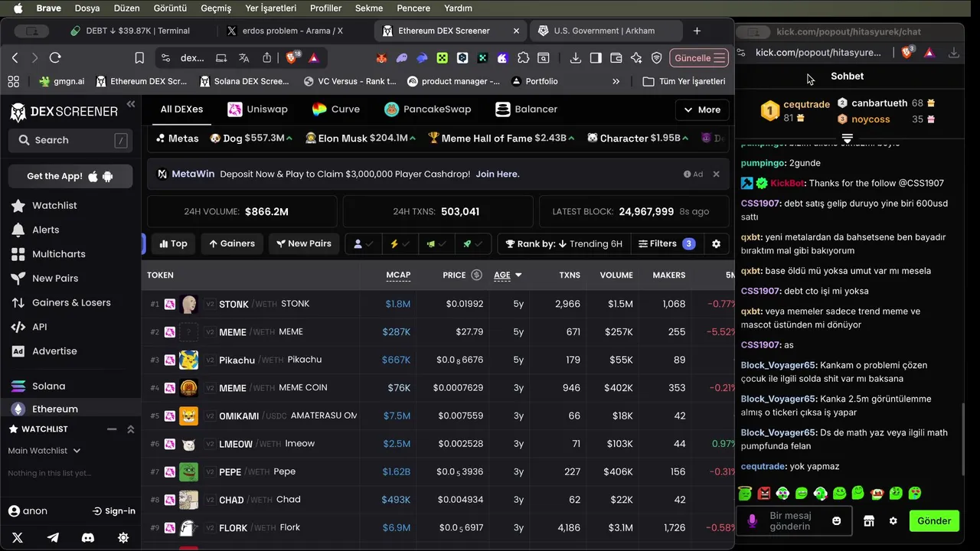Open the Geçmiş menu in menu bar
980x551 pixels.
click(215, 8)
